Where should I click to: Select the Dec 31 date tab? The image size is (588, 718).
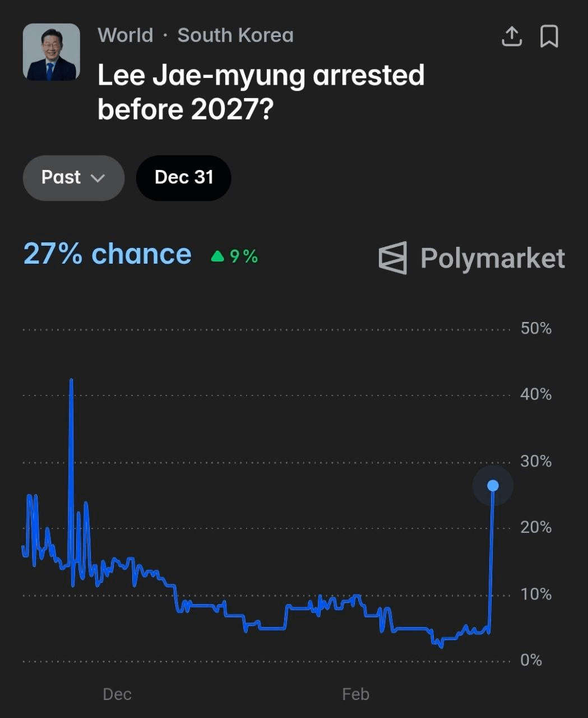tap(184, 178)
